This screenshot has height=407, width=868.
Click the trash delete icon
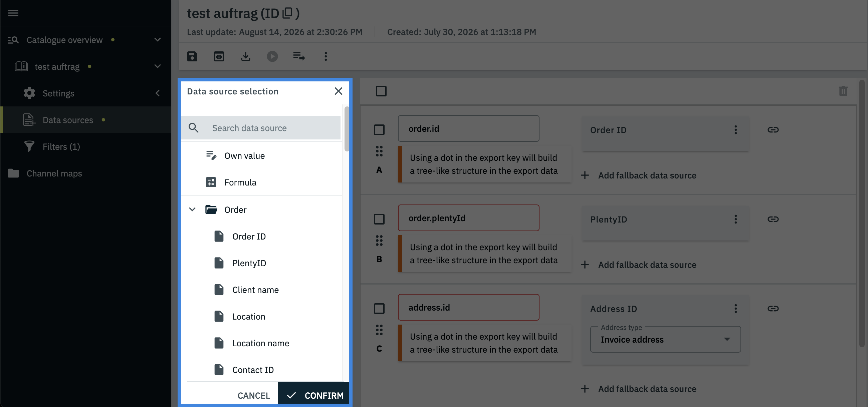(843, 91)
